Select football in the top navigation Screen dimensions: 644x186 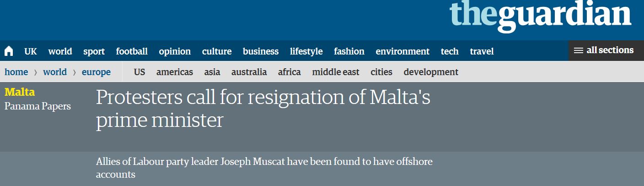tap(132, 51)
